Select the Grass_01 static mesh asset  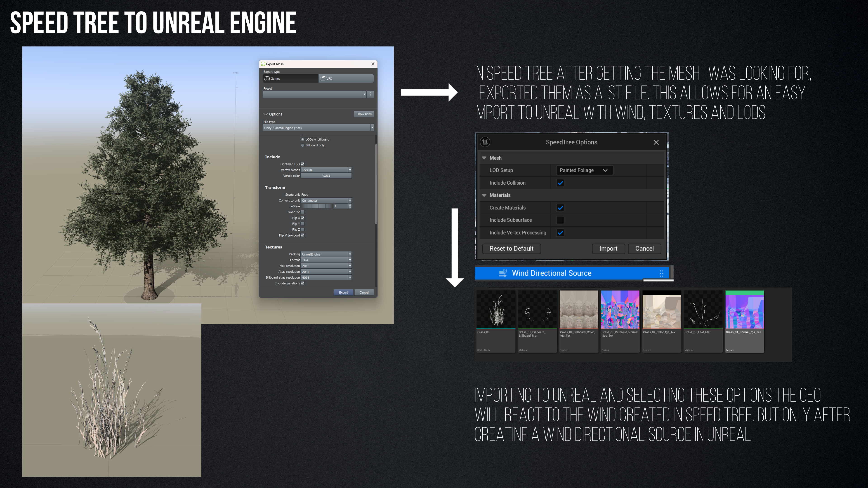tap(496, 321)
